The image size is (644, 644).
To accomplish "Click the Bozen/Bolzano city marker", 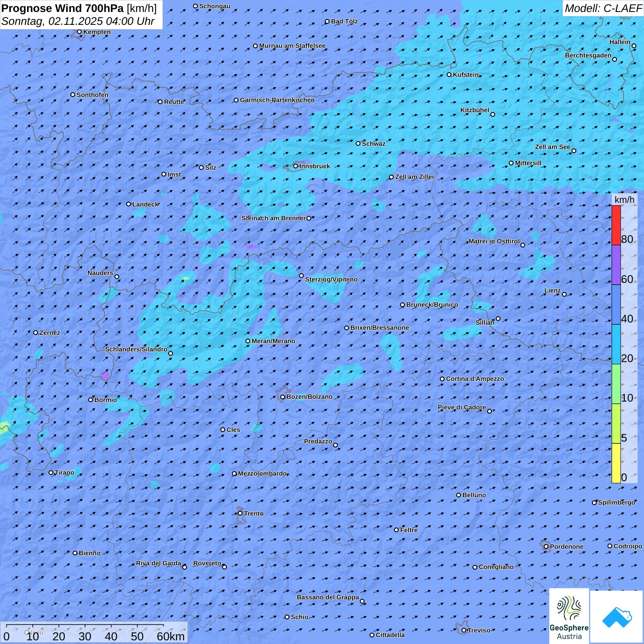I will (x=283, y=397).
